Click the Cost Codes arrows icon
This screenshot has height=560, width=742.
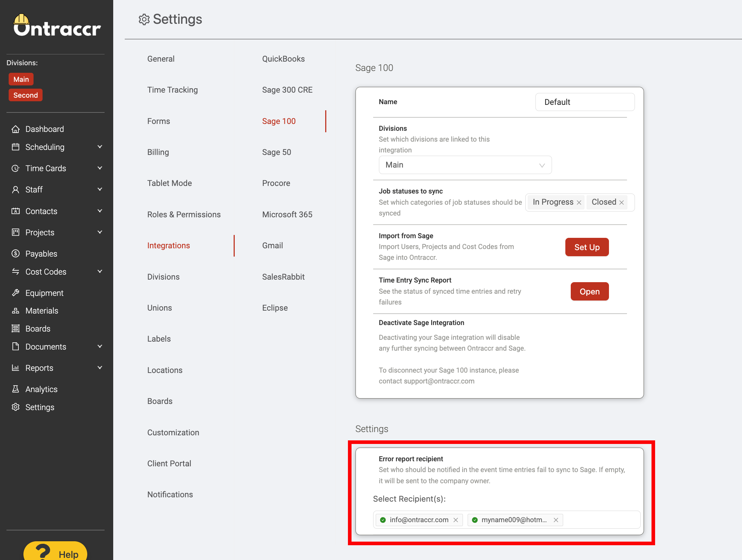pos(16,272)
